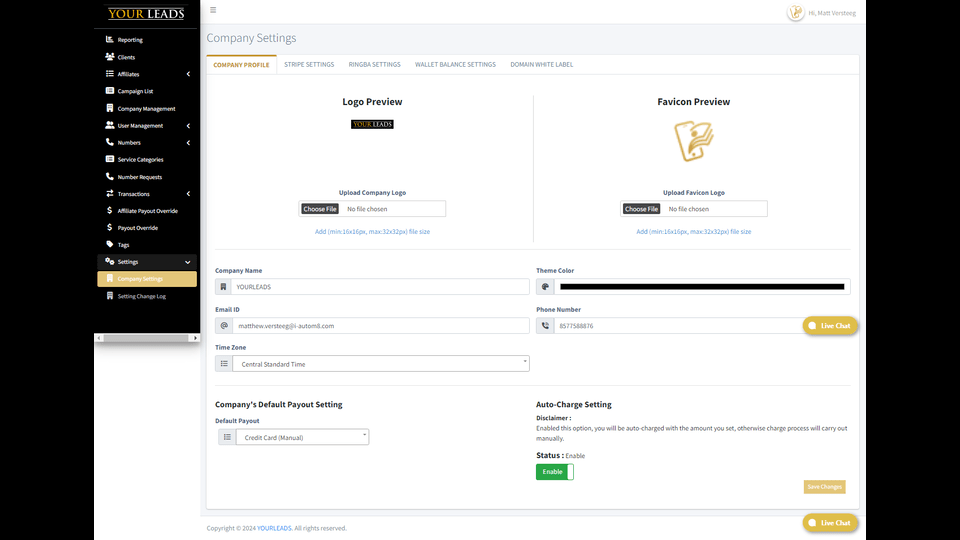Click the User Management users icon
Image resolution: width=960 pixels, height=540 pixels.
[x=110, y=125]
